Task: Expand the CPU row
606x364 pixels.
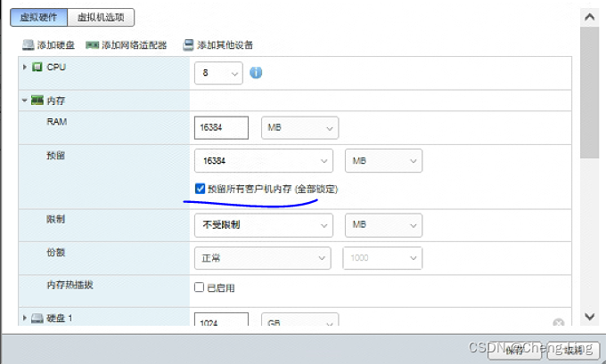Action: pyautogui.click(x=24, y=67)
